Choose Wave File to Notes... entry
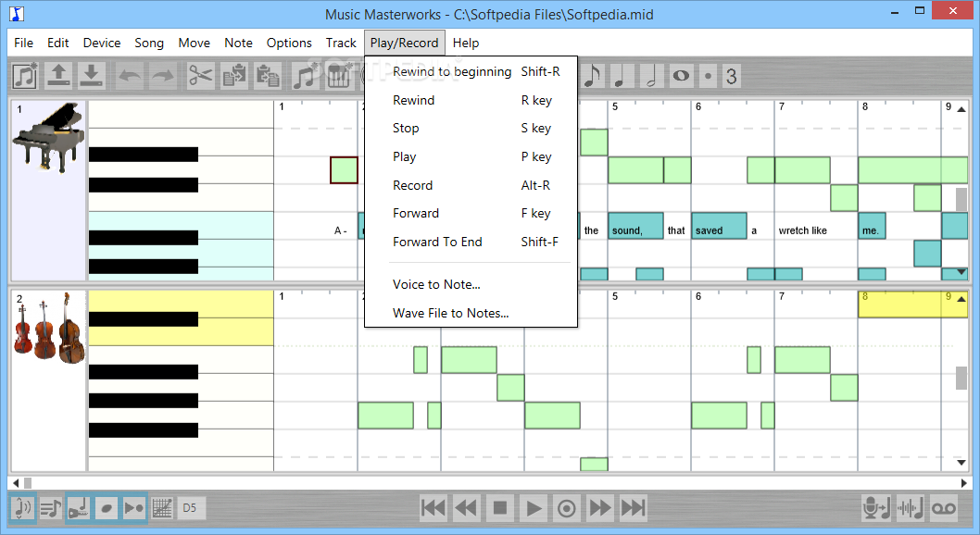The image size is (980, 535). (471, 314)
